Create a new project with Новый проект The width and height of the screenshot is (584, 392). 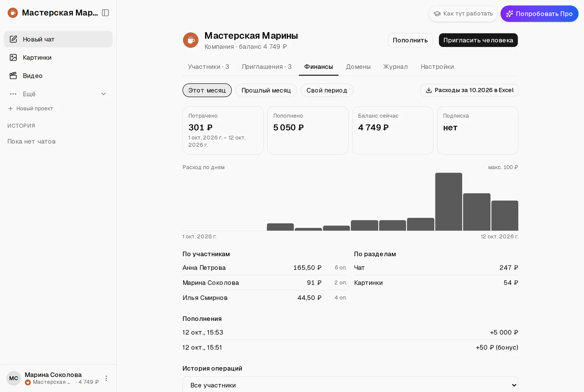(x=31, y=108)
